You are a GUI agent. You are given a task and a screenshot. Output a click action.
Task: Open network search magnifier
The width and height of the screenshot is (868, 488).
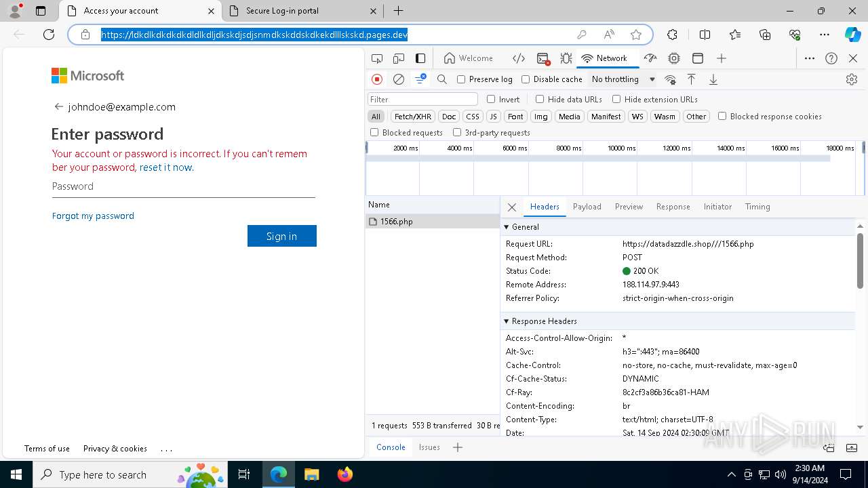point(442,79)
